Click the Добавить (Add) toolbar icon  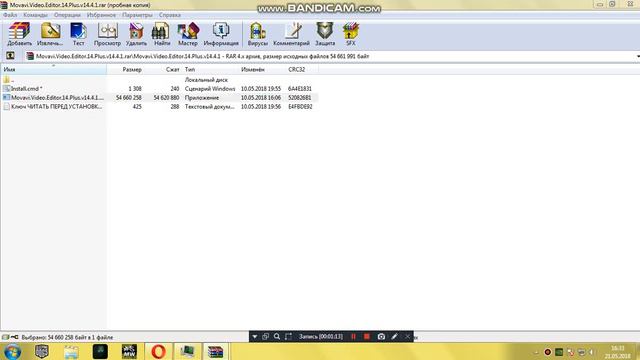point(19,34)
